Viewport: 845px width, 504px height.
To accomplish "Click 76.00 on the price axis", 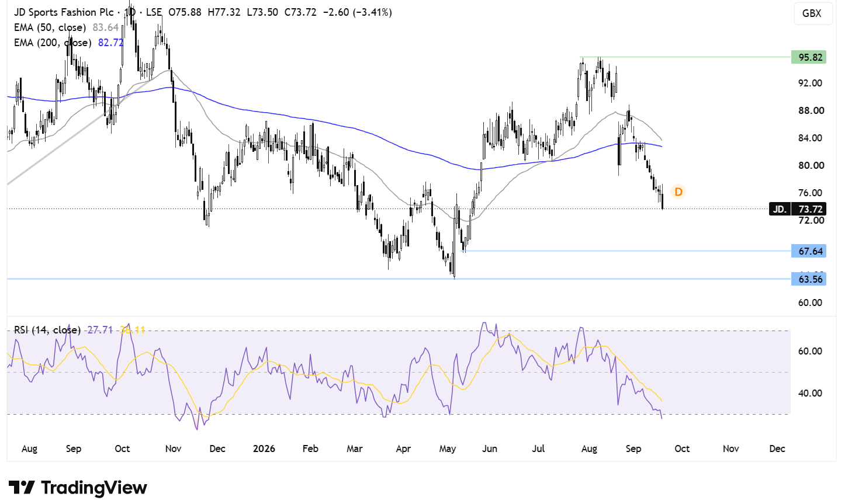I will pyautogui.click(x=811, y=193).
